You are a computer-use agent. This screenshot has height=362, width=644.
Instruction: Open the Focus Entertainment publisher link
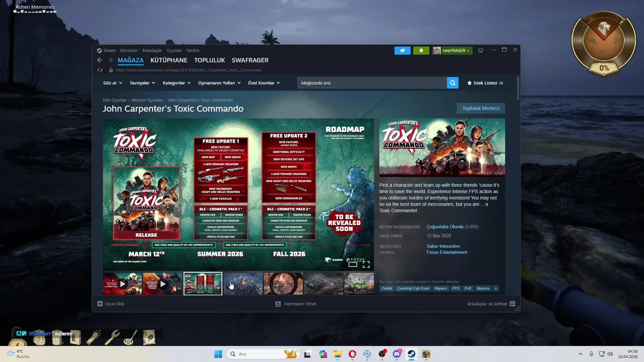click(x=447, y=252)
